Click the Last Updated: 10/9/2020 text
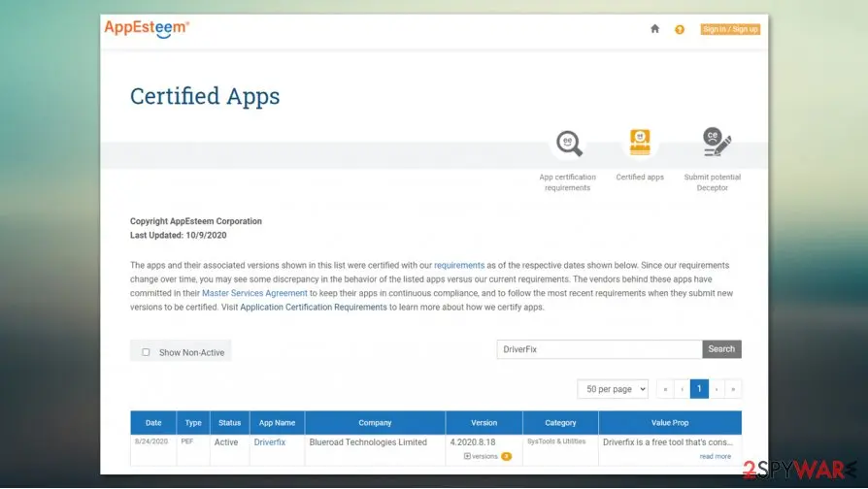 pos(179,235)
